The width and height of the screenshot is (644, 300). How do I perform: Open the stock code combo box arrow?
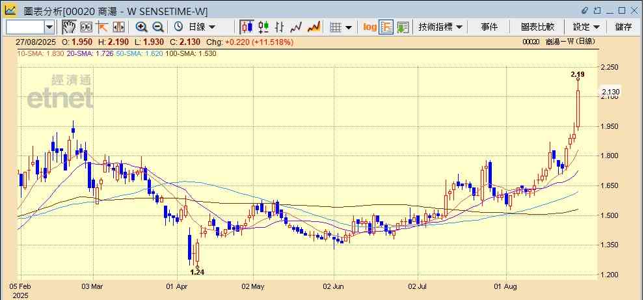(49, 27)
